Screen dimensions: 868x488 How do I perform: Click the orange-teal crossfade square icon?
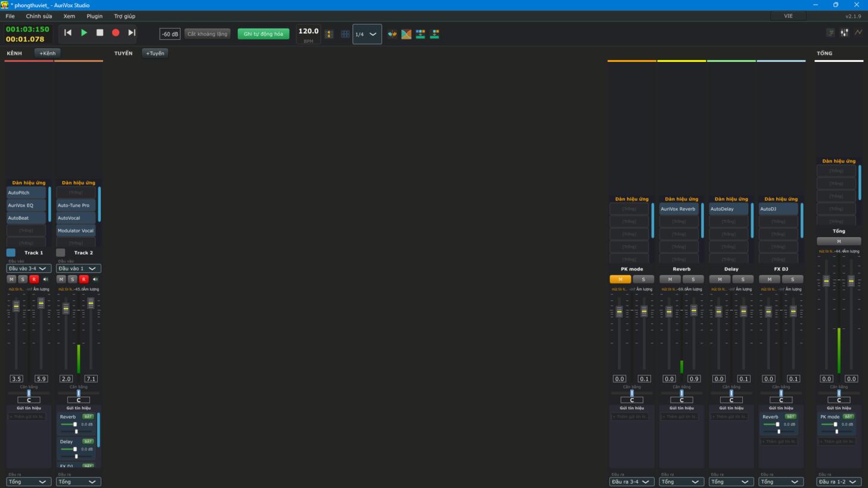(x=406, y=34)
